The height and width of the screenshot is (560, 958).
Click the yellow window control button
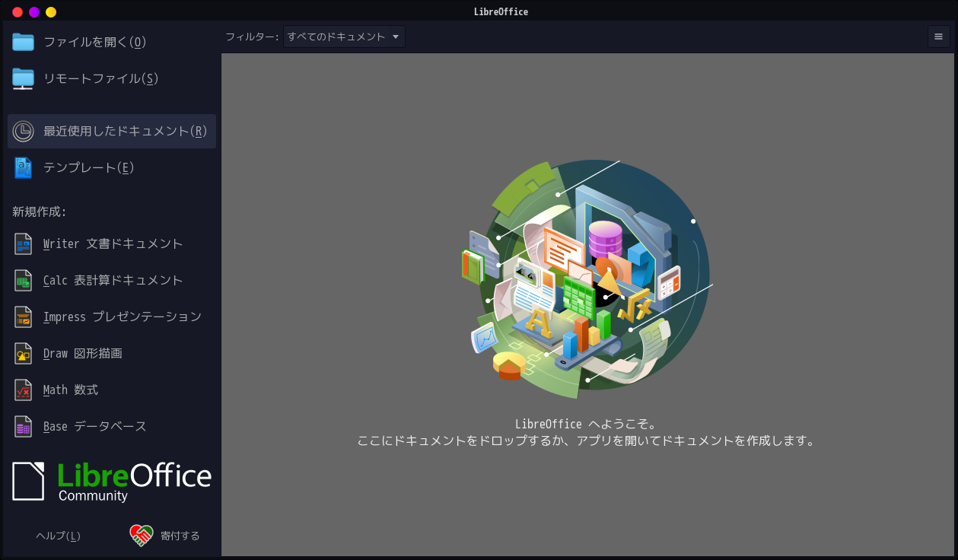click(51, 12)
